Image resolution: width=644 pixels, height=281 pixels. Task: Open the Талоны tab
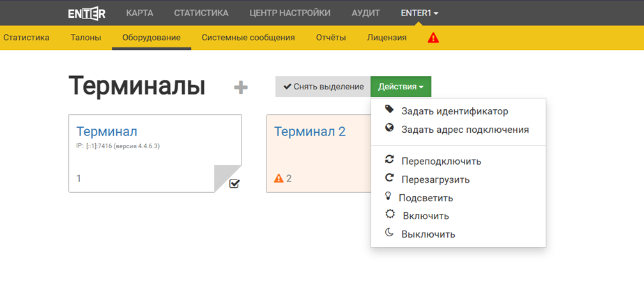(86, 38)
